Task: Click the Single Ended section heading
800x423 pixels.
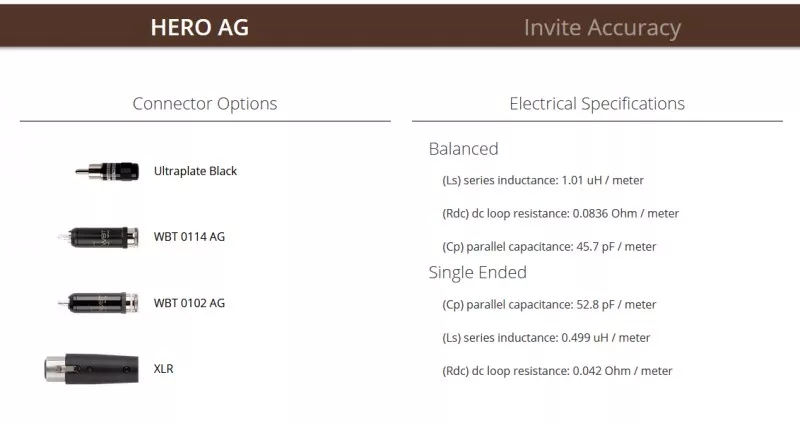Action: 478,272
